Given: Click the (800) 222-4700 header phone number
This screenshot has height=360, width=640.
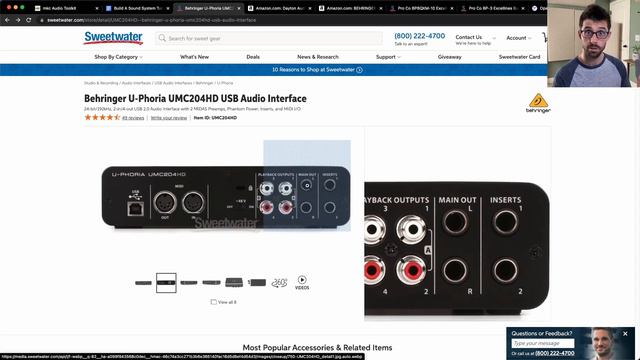Looking at the screenshot, I should coord(420,36).
